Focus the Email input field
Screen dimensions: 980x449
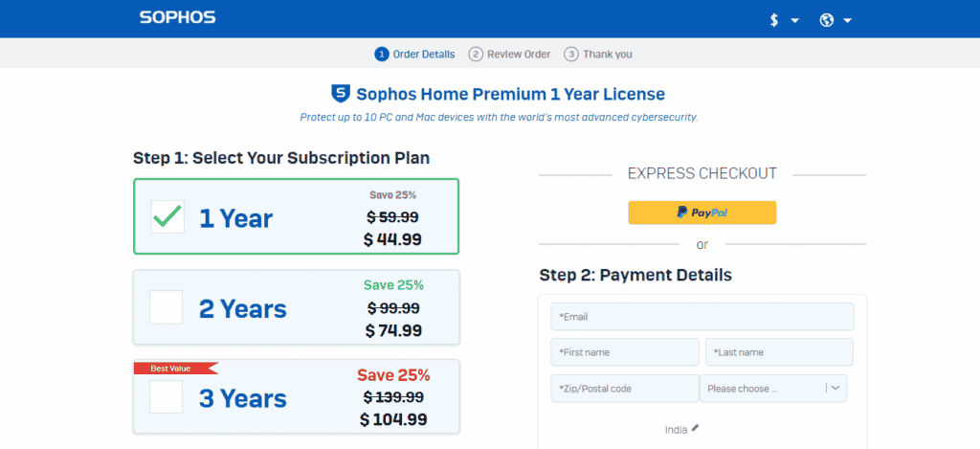[702, 317]
